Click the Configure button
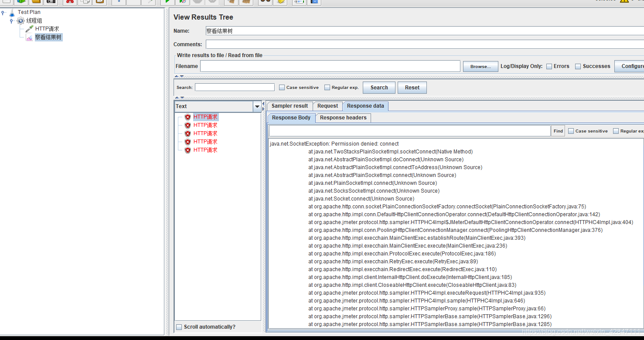644x340 pixels. 630,66
